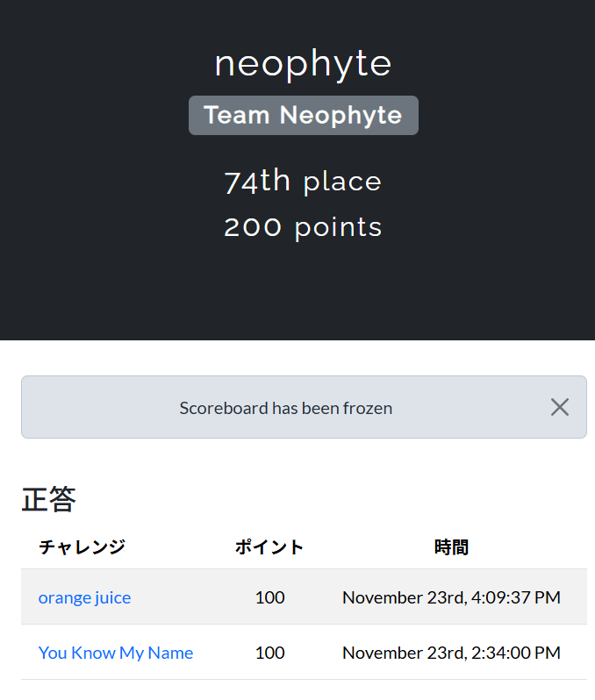
Task: Click the チャレンジ column header
Action: click(x=82, y=547)
